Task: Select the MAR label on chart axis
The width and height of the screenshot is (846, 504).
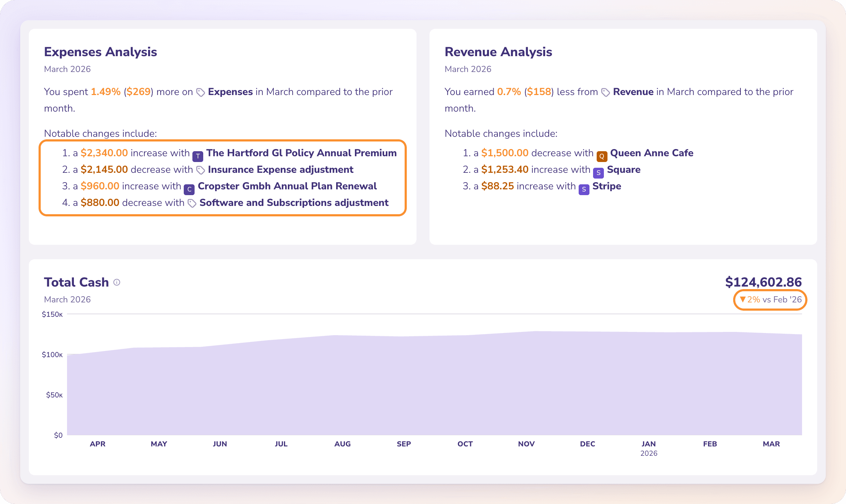Action: coord(771,444)
